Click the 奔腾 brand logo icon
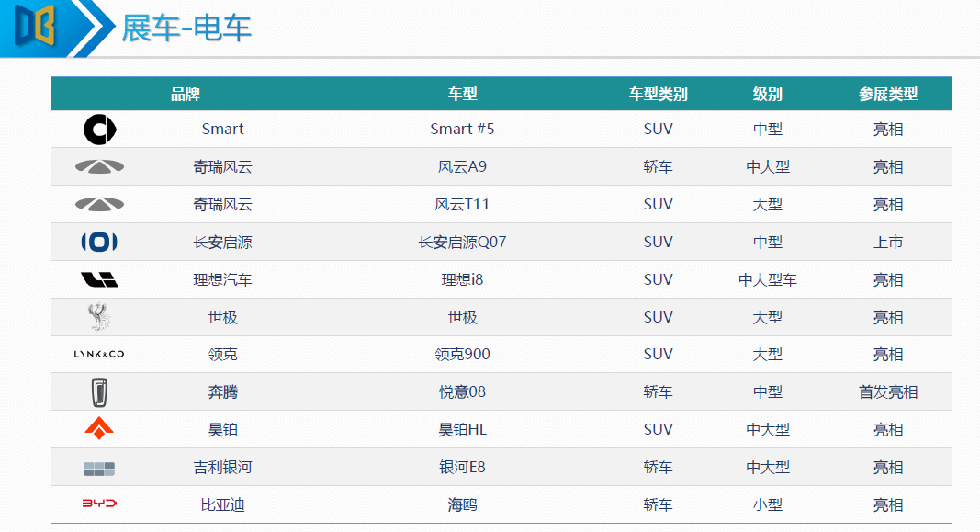Viewport: 980px width, 532px height. point(99,392)
